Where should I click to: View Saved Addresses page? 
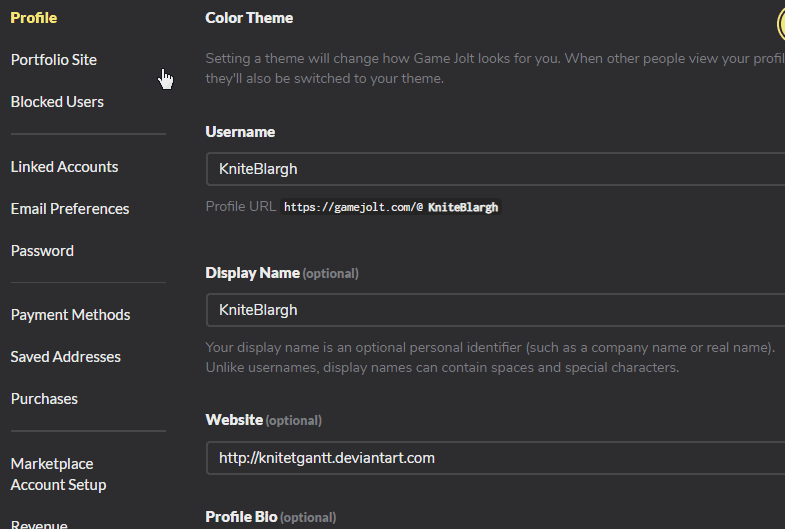(x=66, y=357)
